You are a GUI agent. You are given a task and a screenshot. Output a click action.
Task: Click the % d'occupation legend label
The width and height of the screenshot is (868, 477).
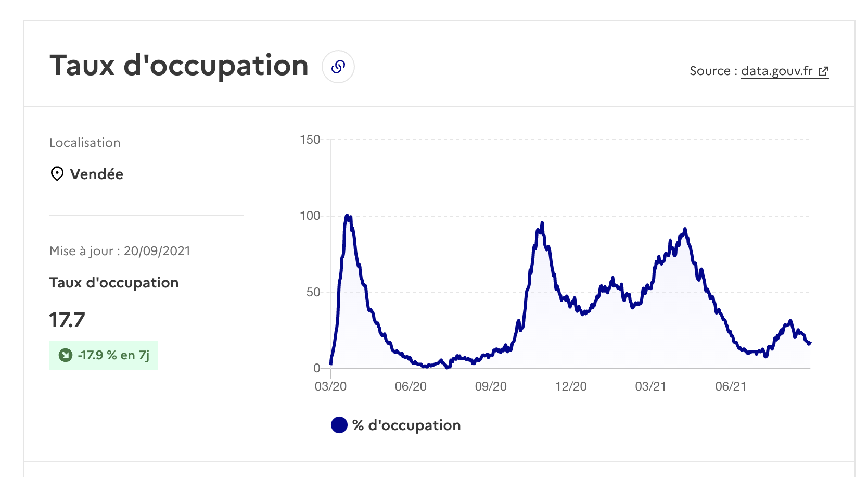406,425
